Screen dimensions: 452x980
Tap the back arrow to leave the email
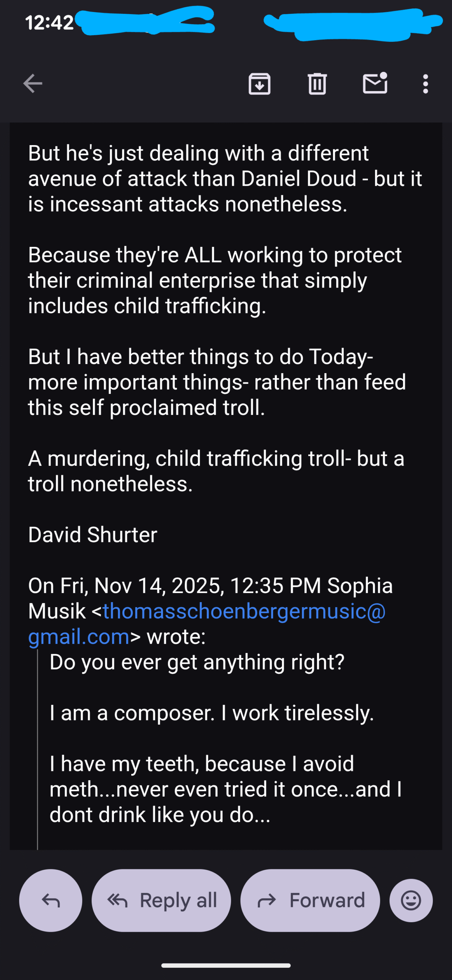(x=33, y=83)
